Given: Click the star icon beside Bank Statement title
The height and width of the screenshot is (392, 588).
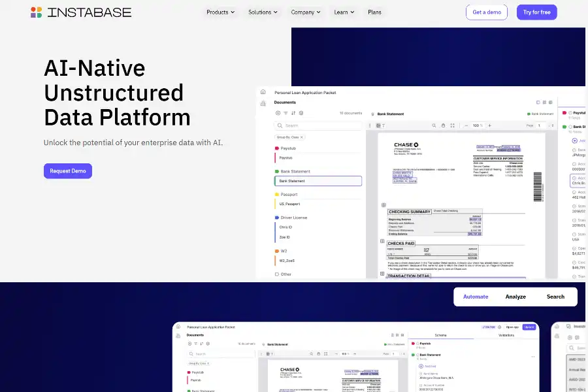Looking at the screenshot, I should pyautogui.click(x=373, y=114).
